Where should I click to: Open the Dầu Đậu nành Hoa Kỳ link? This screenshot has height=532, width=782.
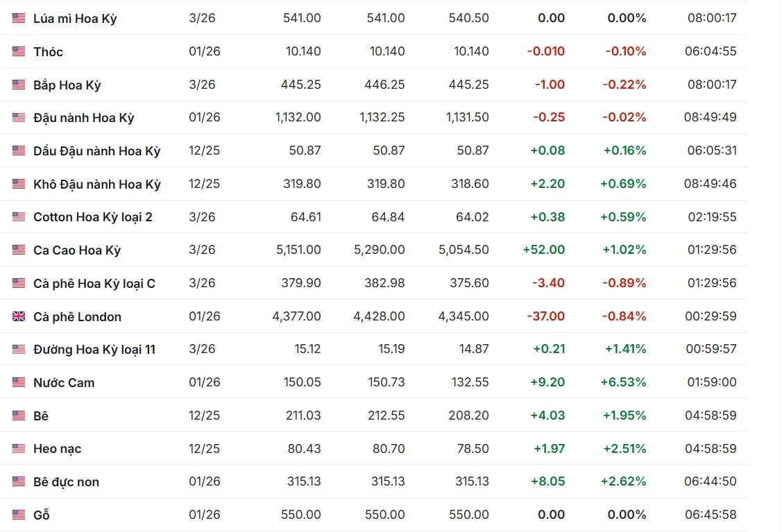tap(96, 151)
